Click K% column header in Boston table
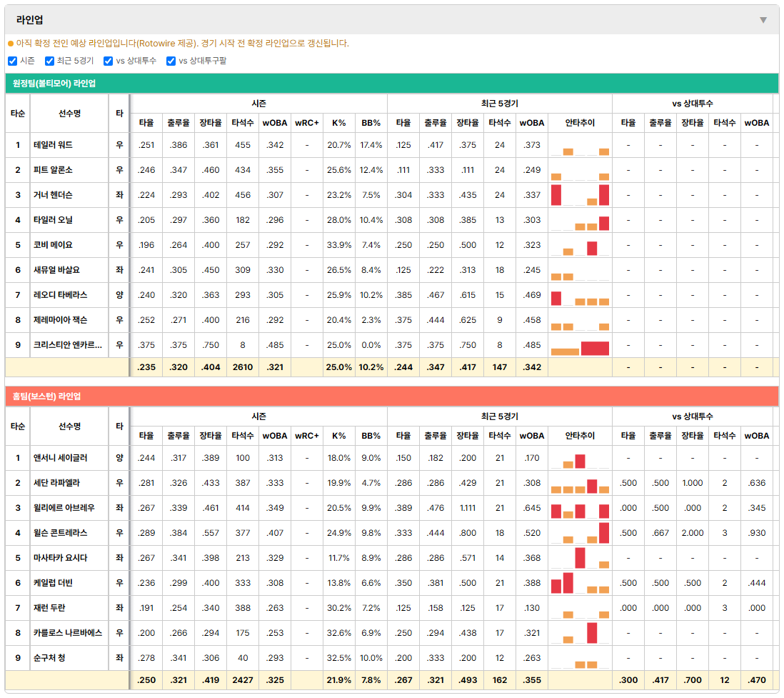Screen dimensions: 784x698 click(339, 436)
